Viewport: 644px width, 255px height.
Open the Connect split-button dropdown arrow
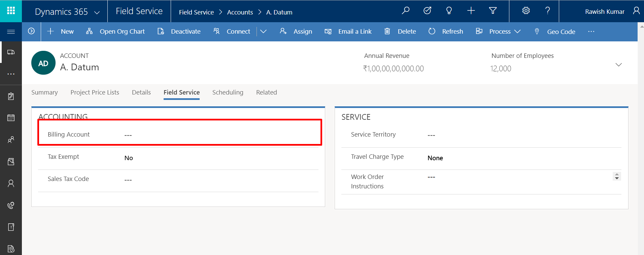[263, 32]
